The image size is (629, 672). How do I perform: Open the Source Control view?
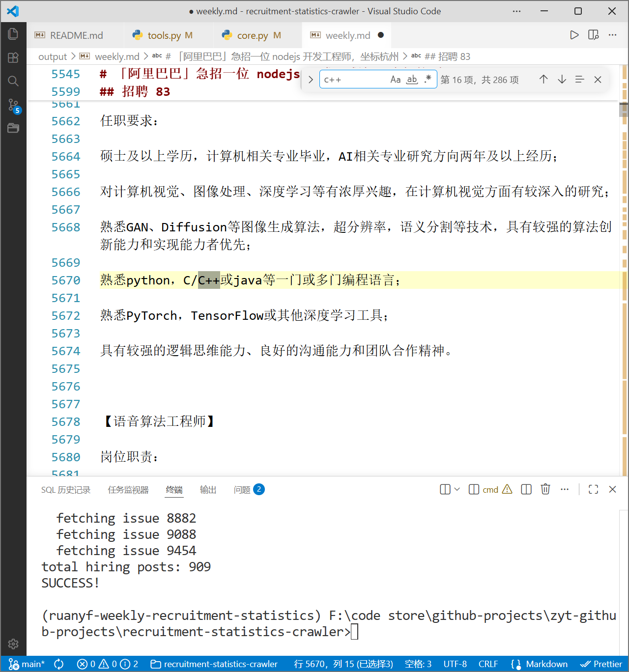13,105
